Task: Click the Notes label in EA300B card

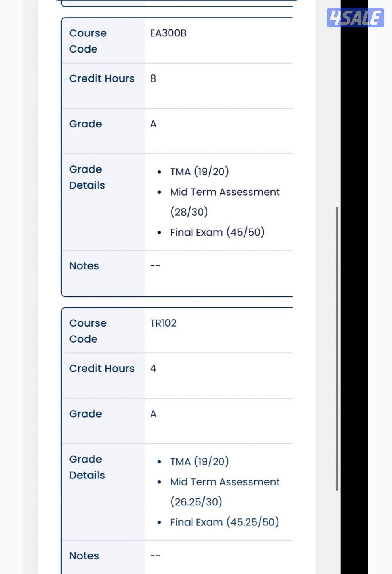Action: 84,266
